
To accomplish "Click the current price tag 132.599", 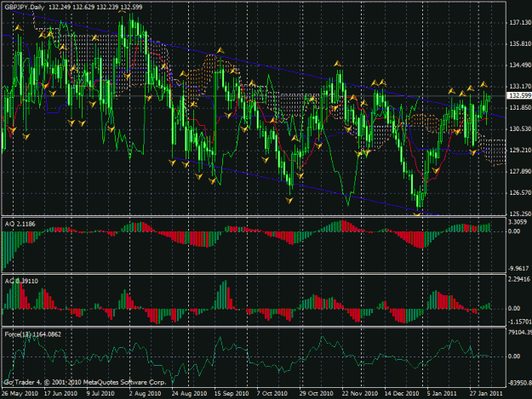I will pos(519,95).
